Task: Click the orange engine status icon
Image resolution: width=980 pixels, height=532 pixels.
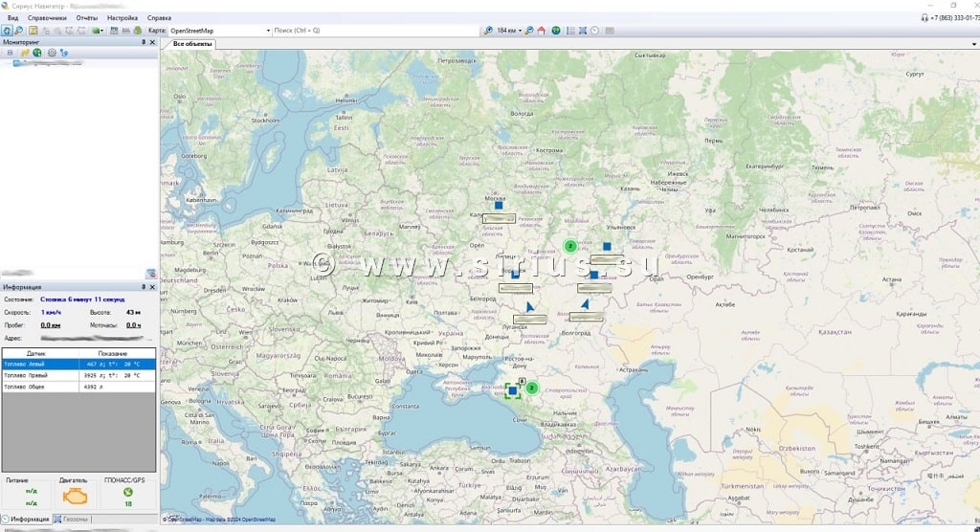Action: point(75,495)
